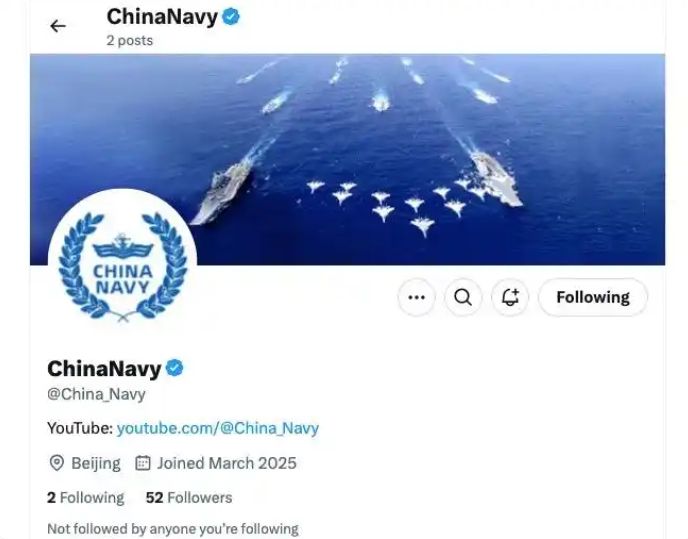
Task: Click verified badge beside profile name
Action: (175, 368)
